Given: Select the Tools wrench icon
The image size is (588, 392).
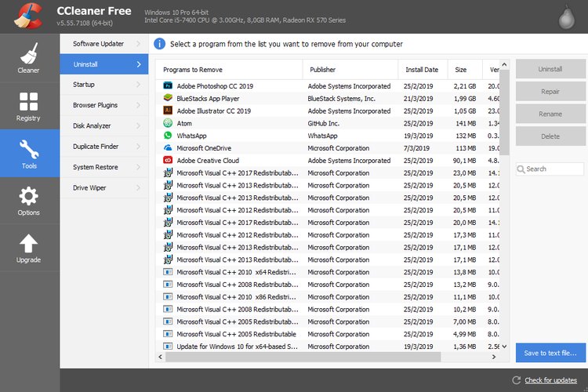Looking at the screenshot, I should 29,149.
